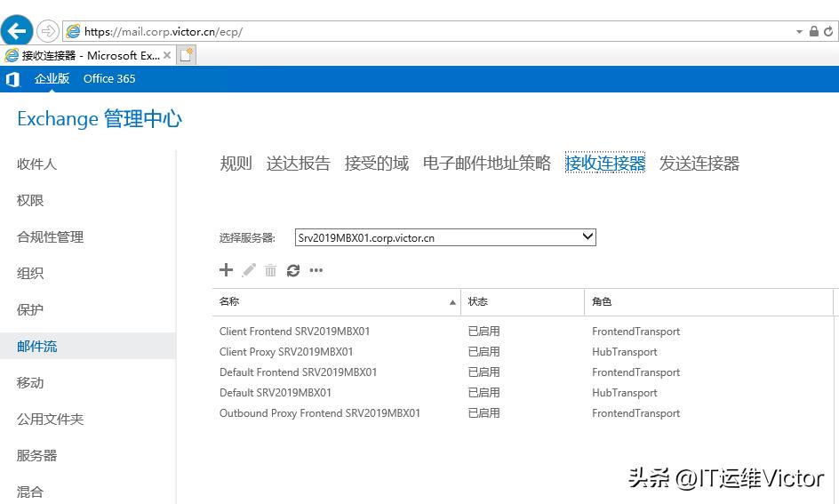Select row Default SRV2019MBX01
The width and height of the screenshot is (839, 504).
click(523, 392)
